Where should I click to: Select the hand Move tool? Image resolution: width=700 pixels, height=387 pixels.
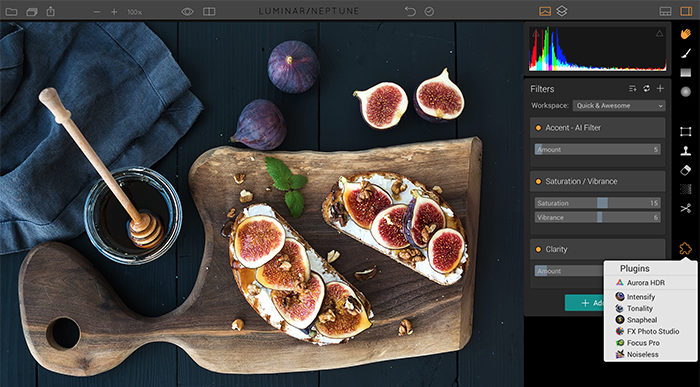click(685, 34)
